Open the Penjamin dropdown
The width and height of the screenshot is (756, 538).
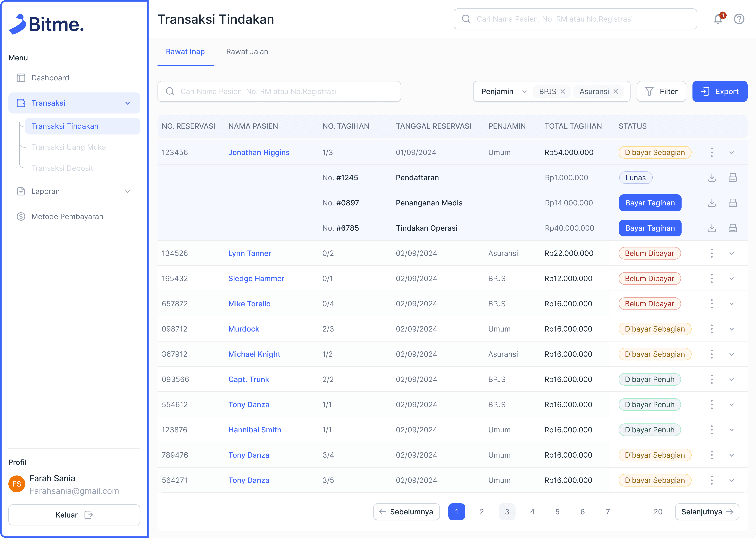coord(503,91)
